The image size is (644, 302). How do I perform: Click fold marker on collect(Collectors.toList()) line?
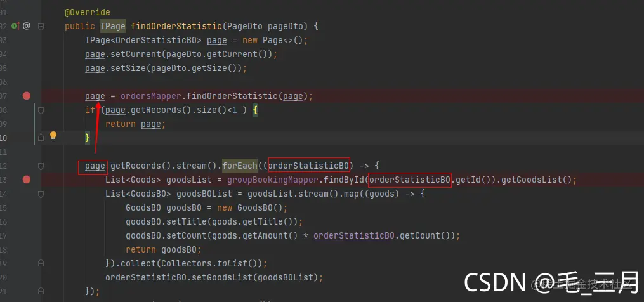pyautogui.click(x=41, y=263)
